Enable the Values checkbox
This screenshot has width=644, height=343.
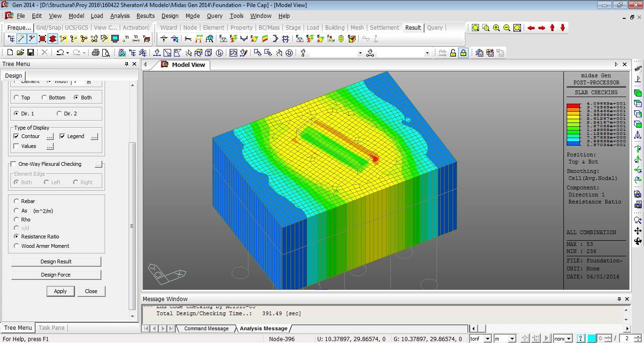(17, 146)
